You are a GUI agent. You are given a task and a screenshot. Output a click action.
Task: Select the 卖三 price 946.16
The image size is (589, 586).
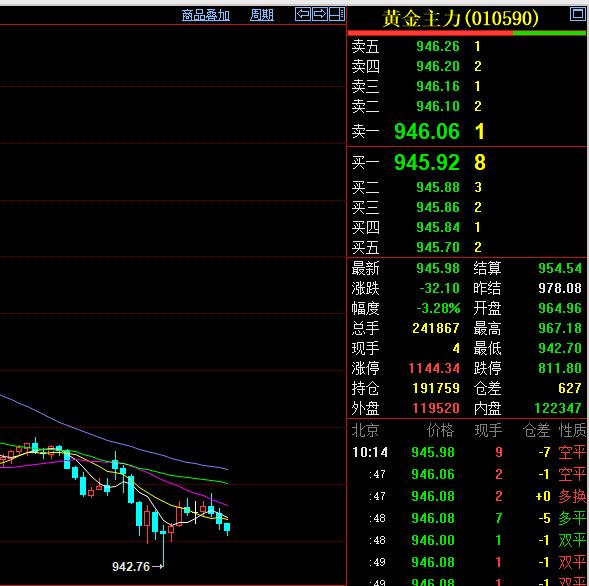[438, 86]
